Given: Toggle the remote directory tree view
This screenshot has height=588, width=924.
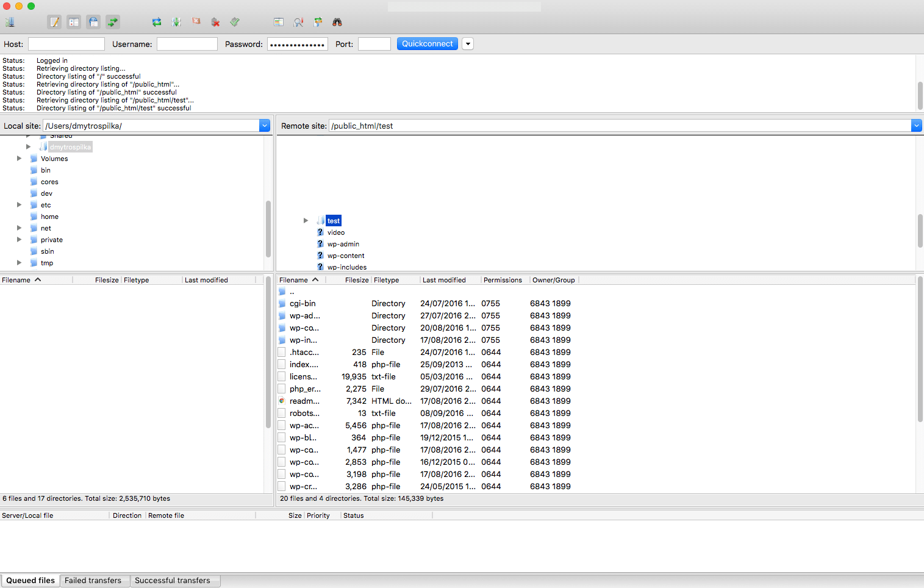Looking at the screenshot, I should (93, 22).
